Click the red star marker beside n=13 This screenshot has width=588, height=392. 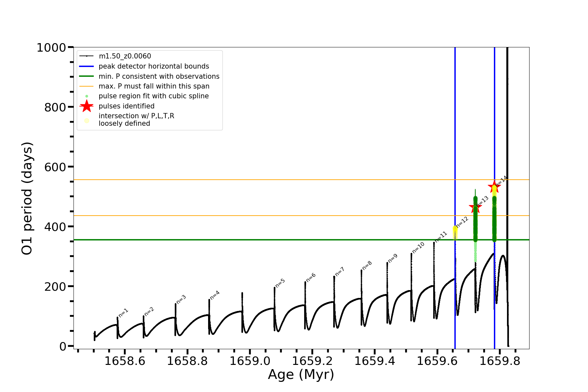[475, 206]
